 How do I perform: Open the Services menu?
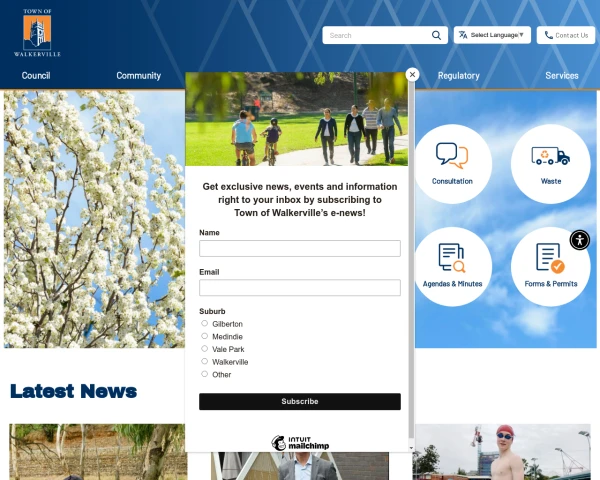(562, 75)
